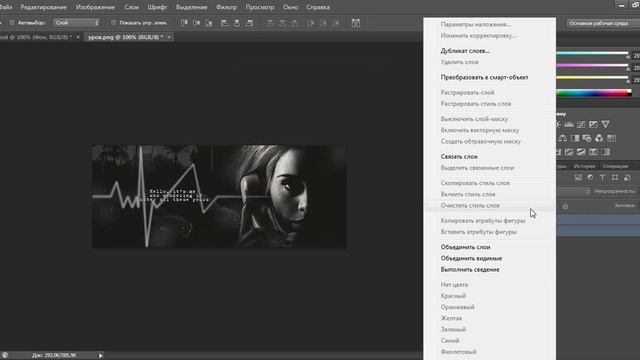The width and height of the screenshot is (640, 360).
Task: Open the Редактирование menu
Action: (x=43, y=7)
